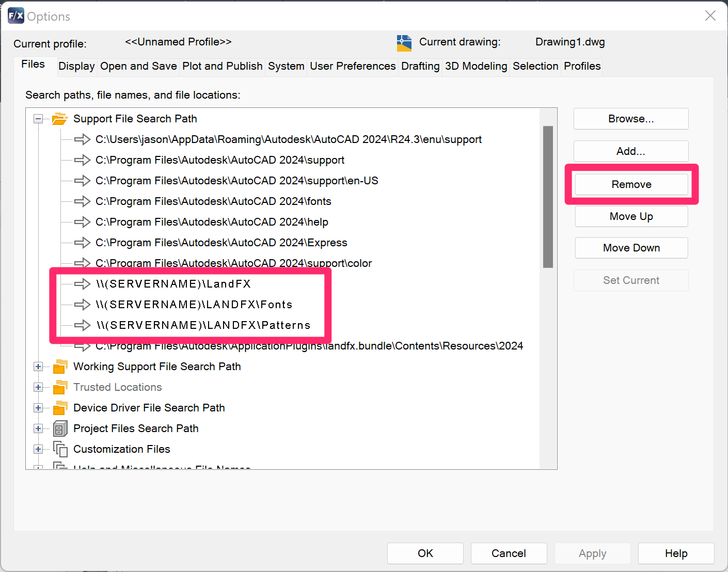Expand the Trusted Locations node
Screen dimensions: 728x572
click(38, 387)
